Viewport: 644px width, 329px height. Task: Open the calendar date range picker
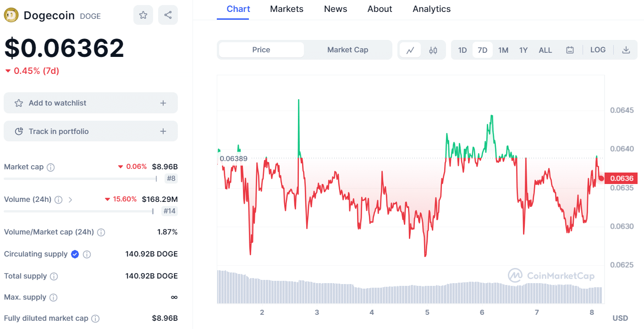click(x=570, y=50)
